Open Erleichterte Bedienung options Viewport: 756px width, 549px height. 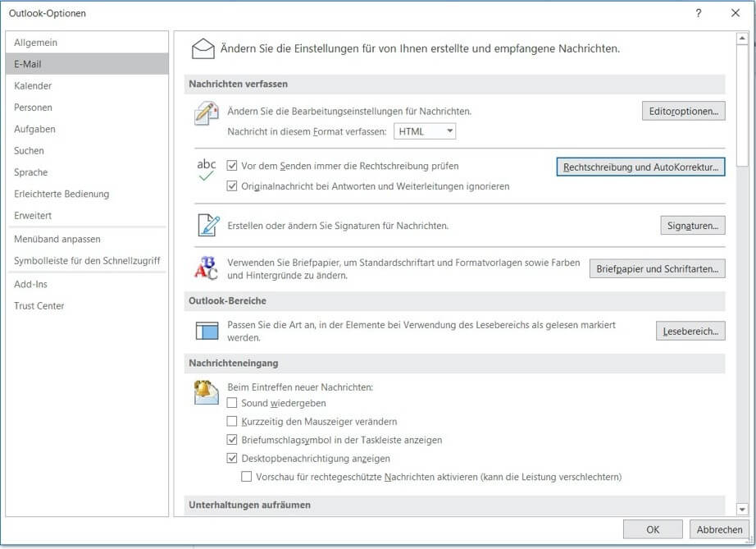(x=87, y=194)
